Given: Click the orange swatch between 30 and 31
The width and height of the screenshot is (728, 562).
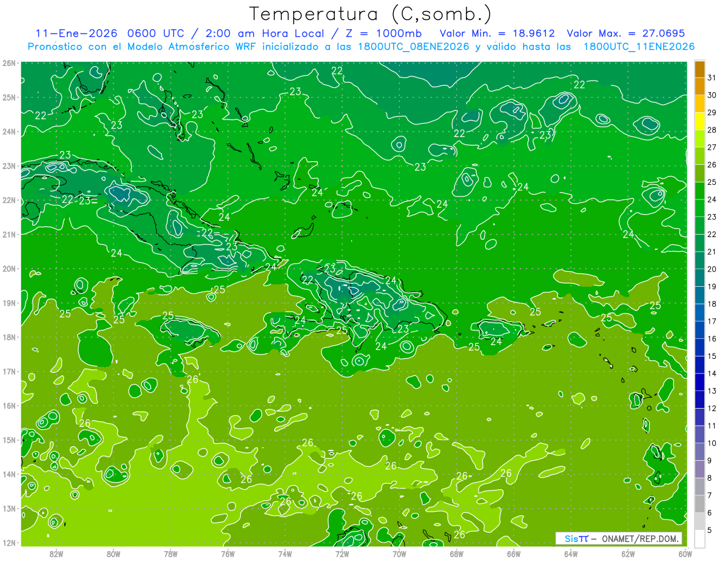Looking at the screenshot, I should (x=699, y=87).
